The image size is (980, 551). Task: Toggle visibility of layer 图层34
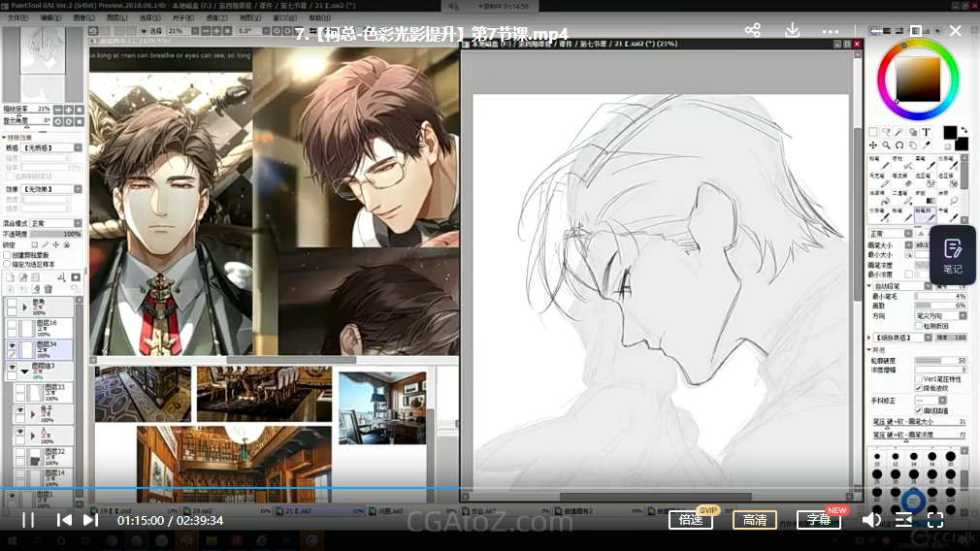tap(12, 345)
